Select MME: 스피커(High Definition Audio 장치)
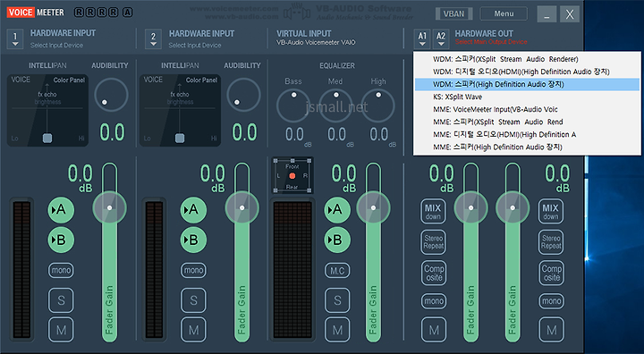 tap(527, 147)
